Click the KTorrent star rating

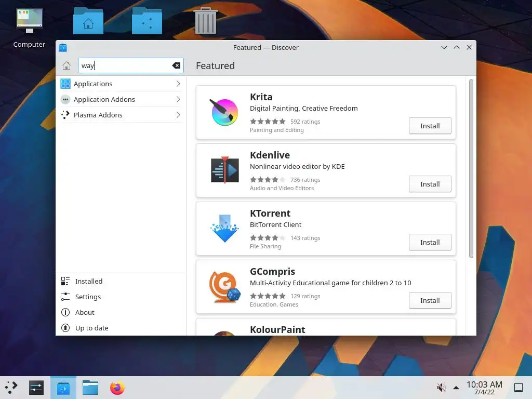point(268,238)
